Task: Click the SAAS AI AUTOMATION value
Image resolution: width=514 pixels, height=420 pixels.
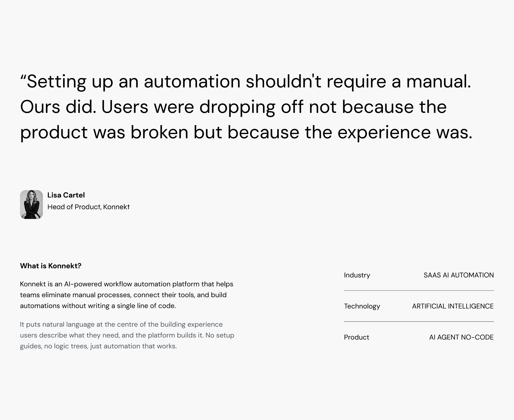Action: 459,275
